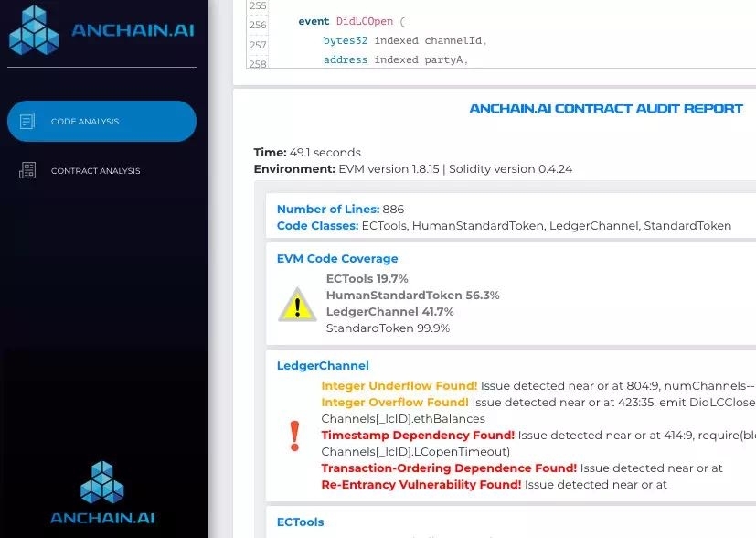Click the EVM Code Coverage heading
Image resolution: width=756 pixels, height=538 pixels.
pos(337,259)
